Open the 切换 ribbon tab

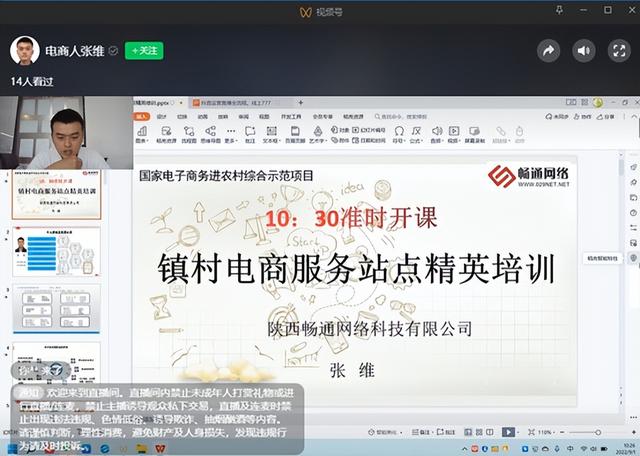(x=182, y=117)
